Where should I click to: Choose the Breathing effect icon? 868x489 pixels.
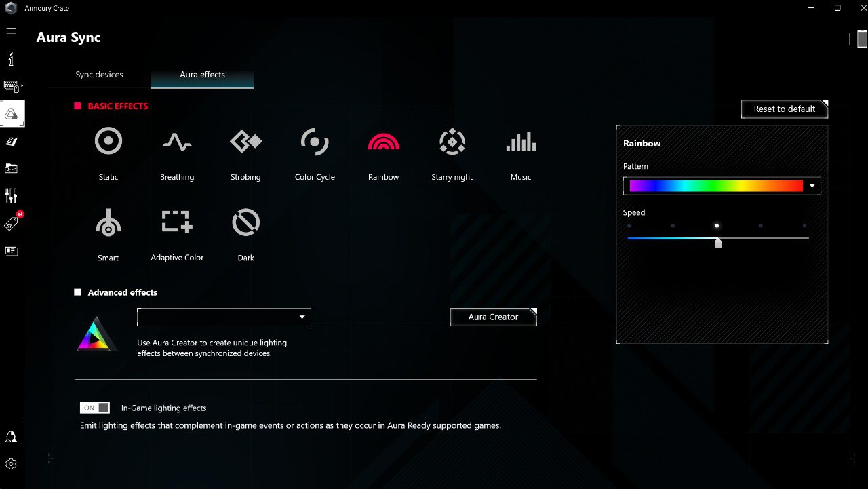tap(177, 142)
